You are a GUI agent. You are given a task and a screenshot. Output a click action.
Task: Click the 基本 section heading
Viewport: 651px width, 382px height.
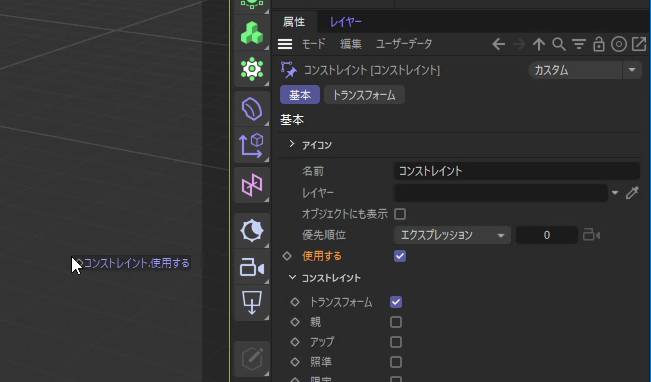pyautogui.click(x=292, y=120)
